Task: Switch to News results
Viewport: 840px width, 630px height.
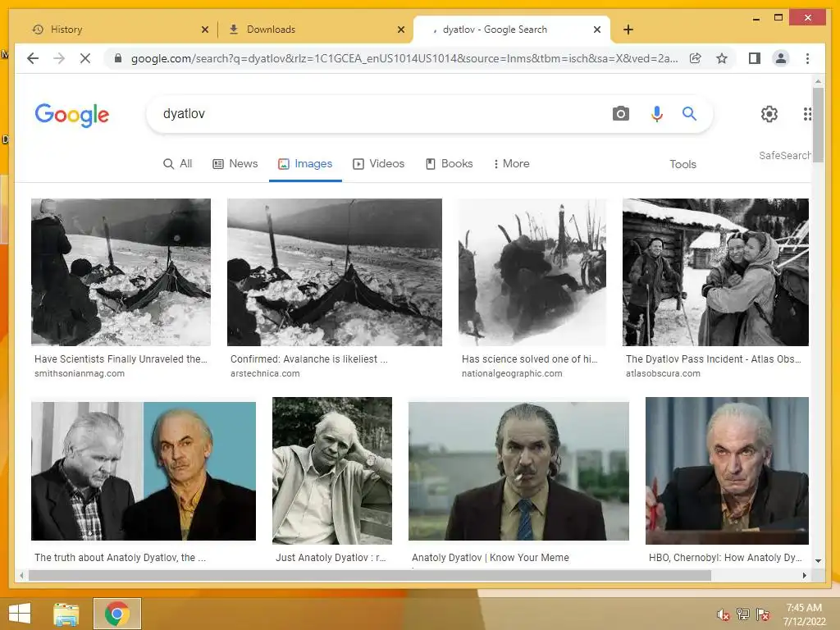Action: coord(235,163)
